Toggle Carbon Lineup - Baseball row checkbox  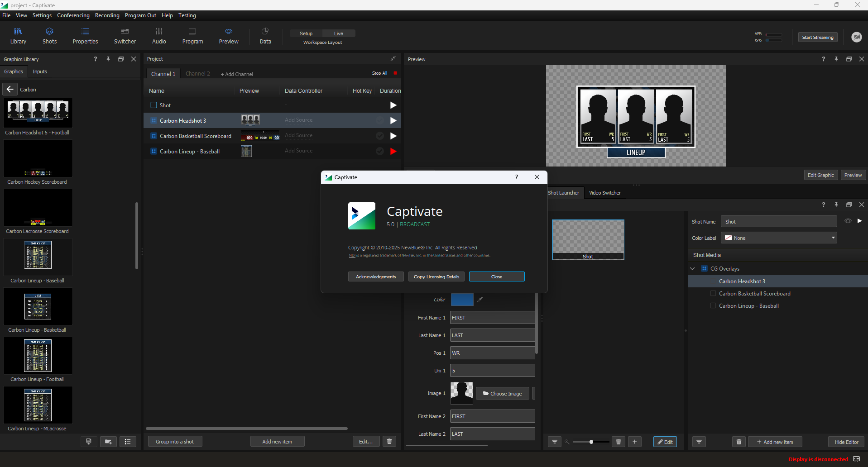(153, 151)
